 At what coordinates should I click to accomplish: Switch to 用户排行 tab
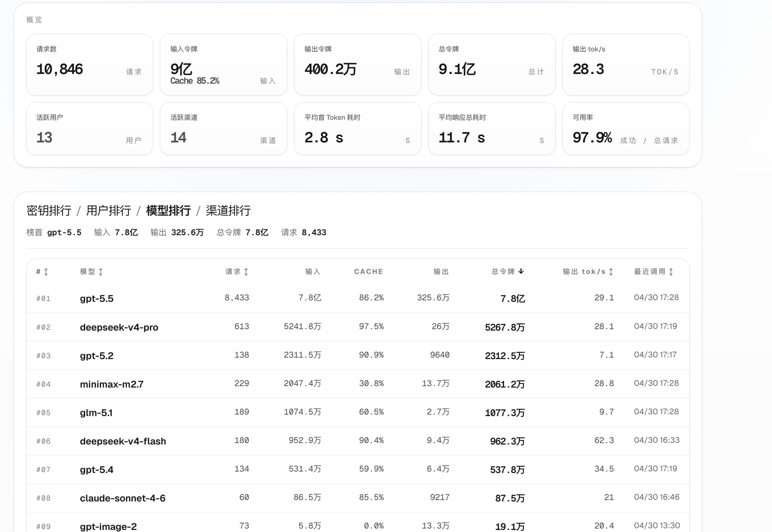109,211
